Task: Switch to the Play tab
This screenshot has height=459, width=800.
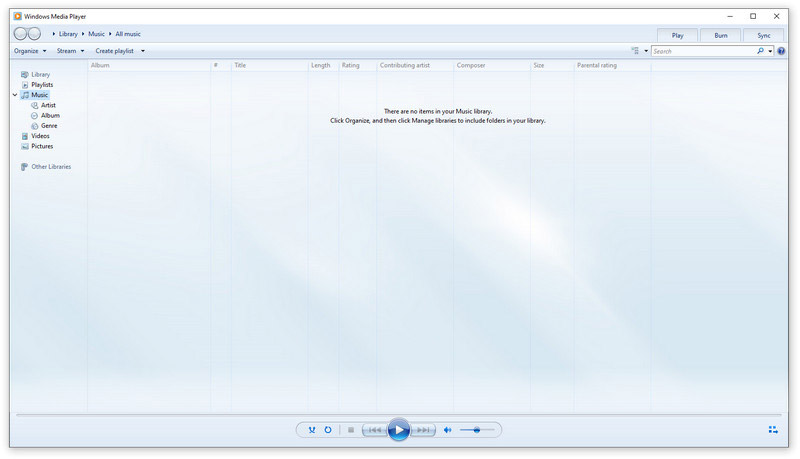Action: 678,35
